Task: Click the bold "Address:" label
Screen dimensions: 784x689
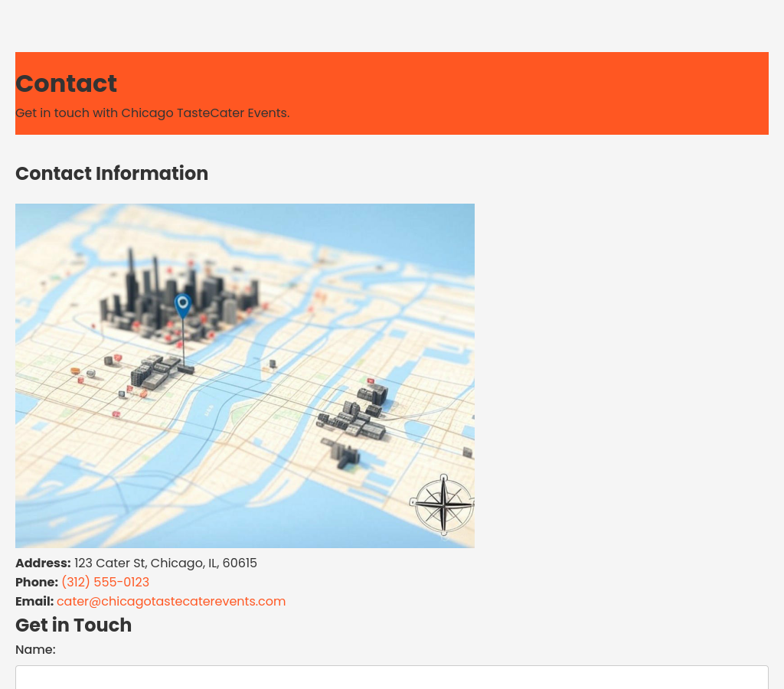Action: click(43, 563)
